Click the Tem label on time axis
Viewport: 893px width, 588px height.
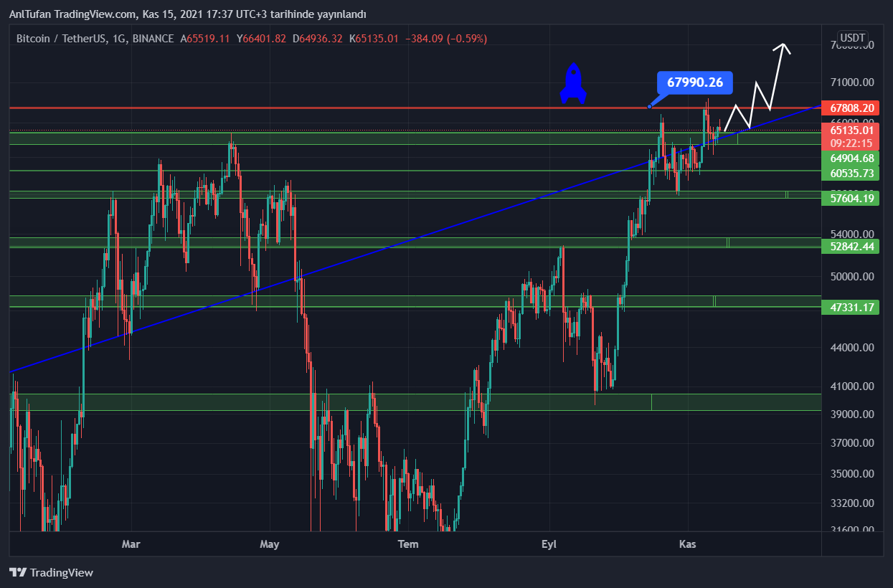coord(407,544)
